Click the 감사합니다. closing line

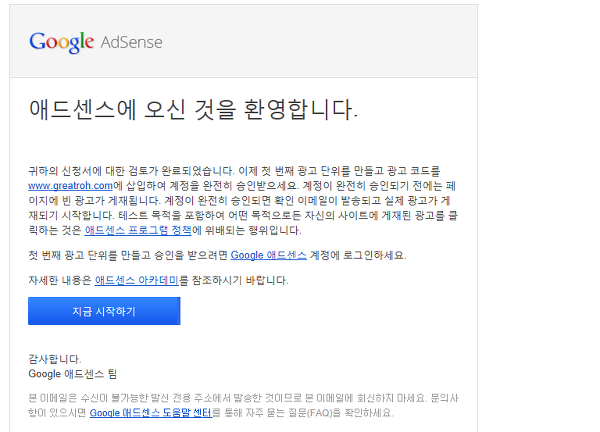click(55, 359)
